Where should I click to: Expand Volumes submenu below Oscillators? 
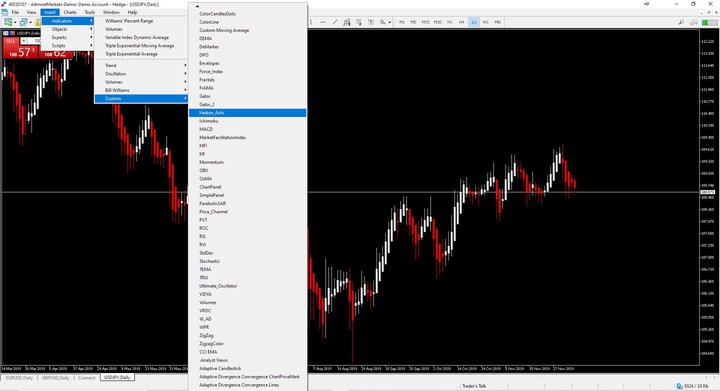[x=141, y=82]
